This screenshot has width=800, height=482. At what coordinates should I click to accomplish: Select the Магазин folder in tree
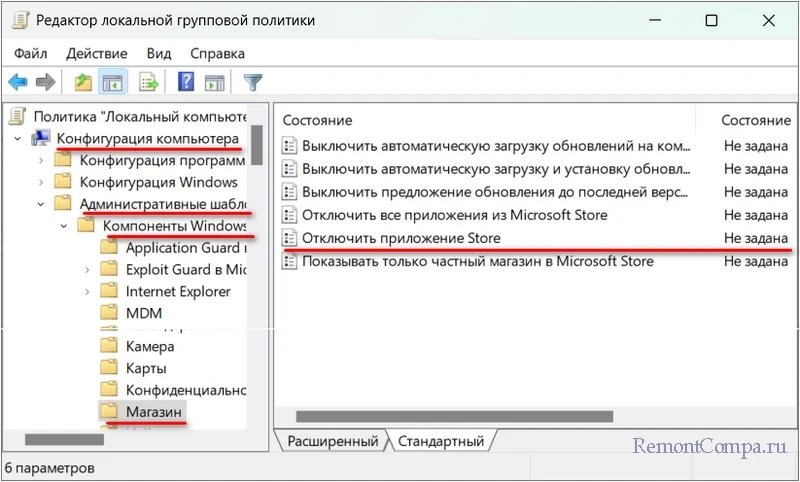pos(154,411)
